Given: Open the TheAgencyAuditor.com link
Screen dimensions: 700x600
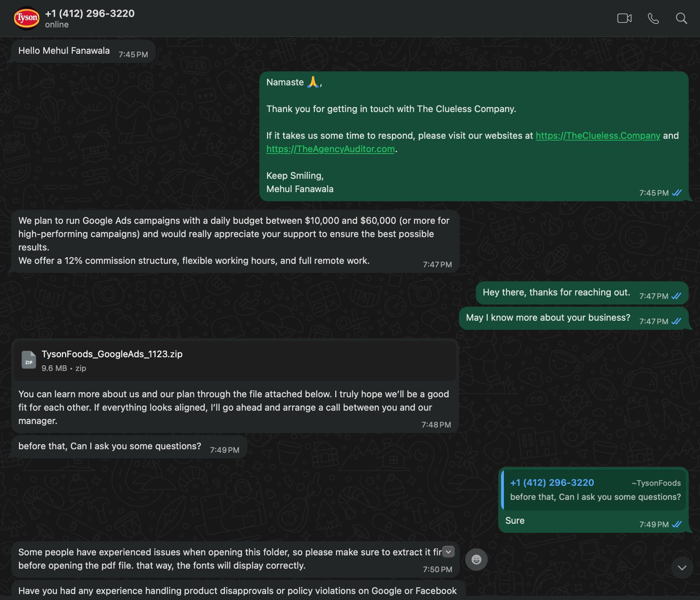Looking at the screenshot, I should pos(330,149).
